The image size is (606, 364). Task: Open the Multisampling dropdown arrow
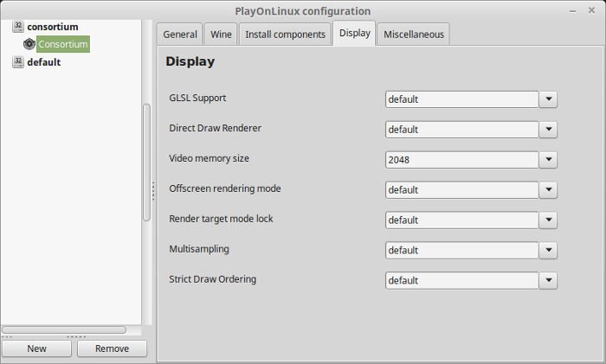pyautogui.click(x=548, y=250)
